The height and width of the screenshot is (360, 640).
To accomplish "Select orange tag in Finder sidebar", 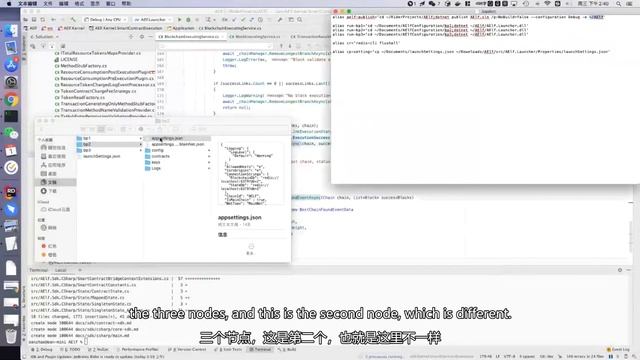I will pyautogui.click(x=49, y=255).
